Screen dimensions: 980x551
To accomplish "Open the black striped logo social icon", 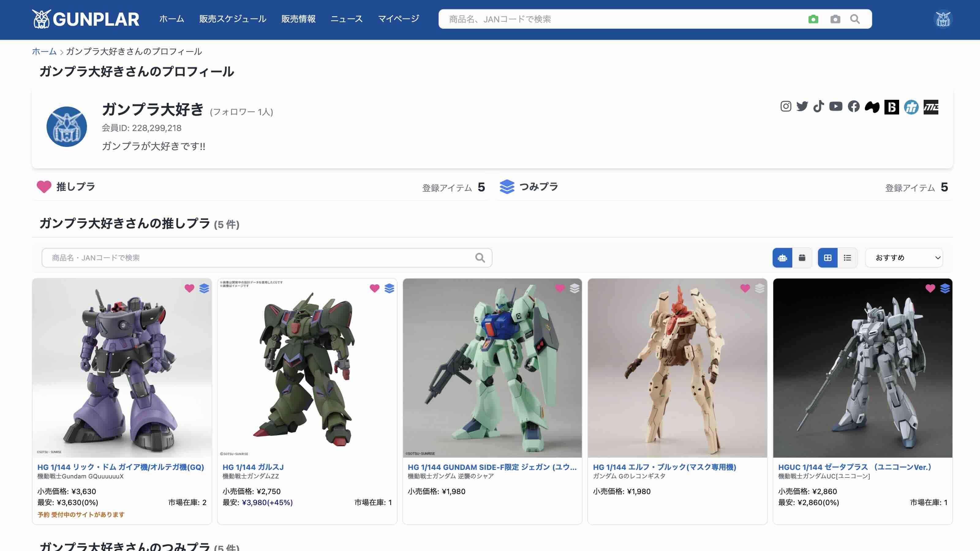I will [931, 107].
